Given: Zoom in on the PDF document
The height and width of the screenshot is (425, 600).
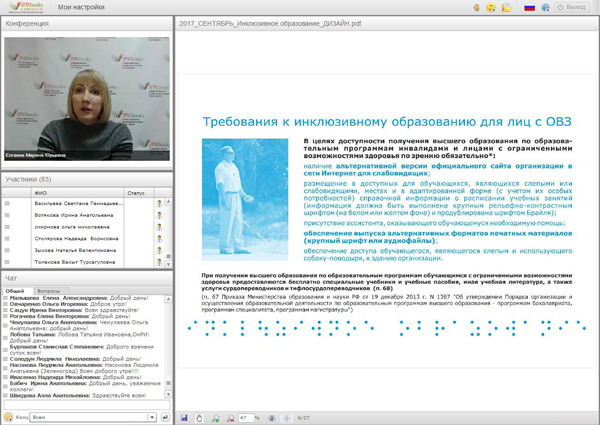Looking at the screenshot, I should [215, 418].
